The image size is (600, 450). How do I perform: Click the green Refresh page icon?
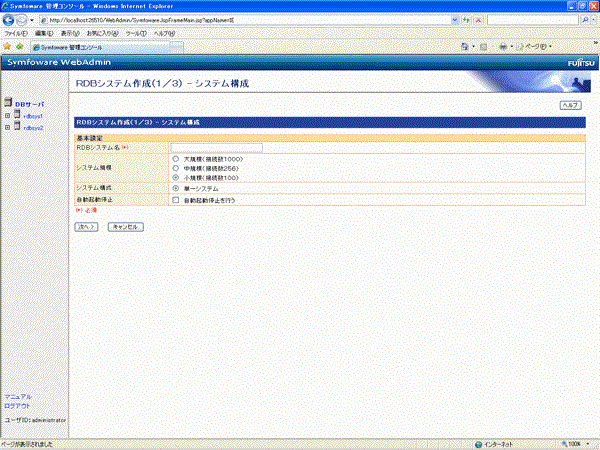click(x=466, y=20)
